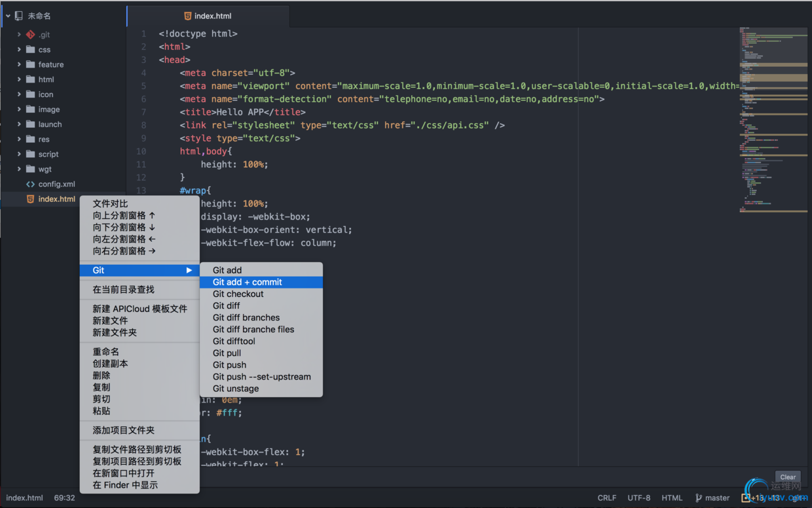Screen dimensions: 812x508
Task: Click the git branch icon next to master
Action: click(698, 498)
